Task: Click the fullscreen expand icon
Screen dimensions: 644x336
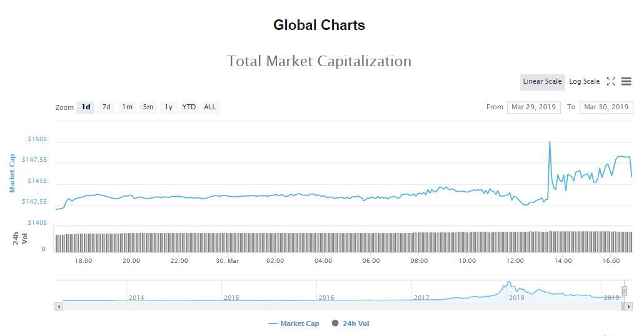Action: point(611,82)
